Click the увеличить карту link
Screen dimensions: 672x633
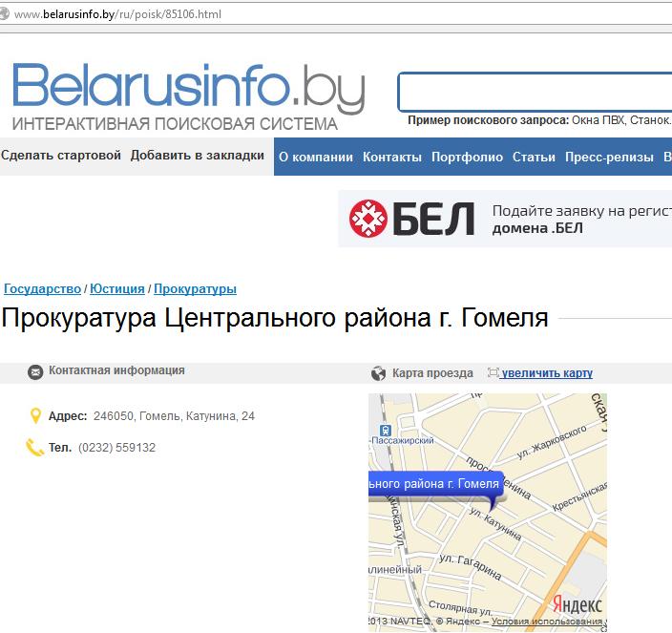tap(547, 373)
